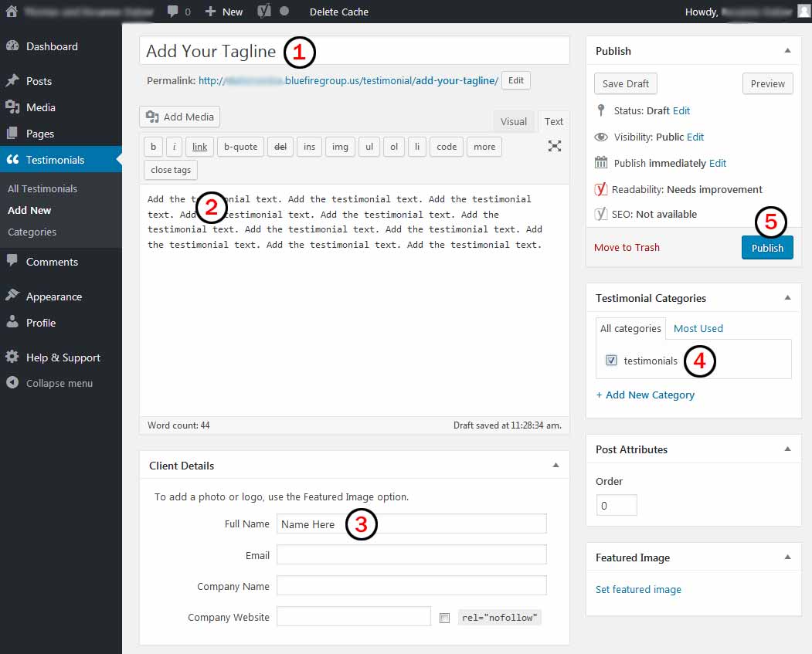Click the Comments speech bubble sidebar icon
The width and height of the screenshot is (812, 654).
(12, 260)
